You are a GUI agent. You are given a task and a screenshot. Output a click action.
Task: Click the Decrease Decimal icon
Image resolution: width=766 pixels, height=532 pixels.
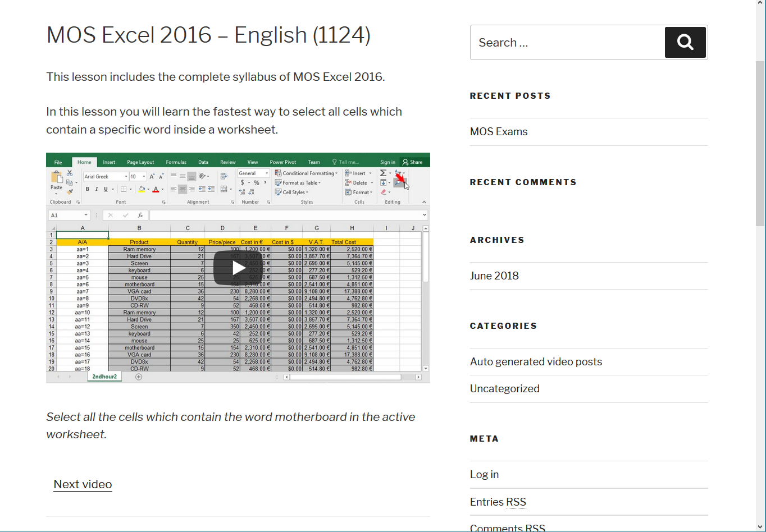pyautogui.click(x=251, y=192)
